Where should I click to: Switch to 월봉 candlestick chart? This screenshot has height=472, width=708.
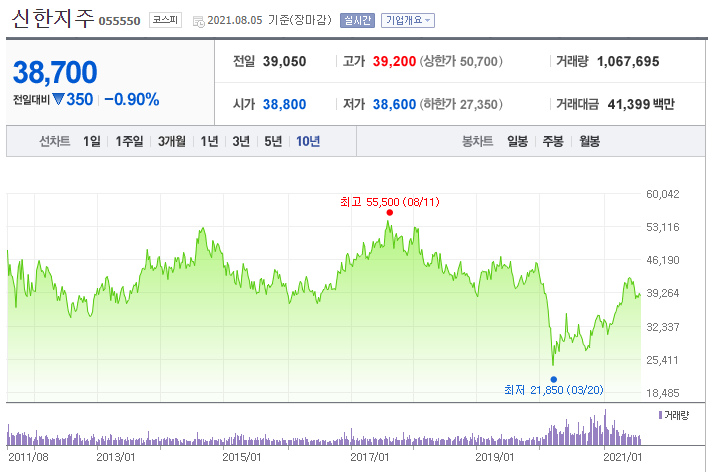coord(589,141)
